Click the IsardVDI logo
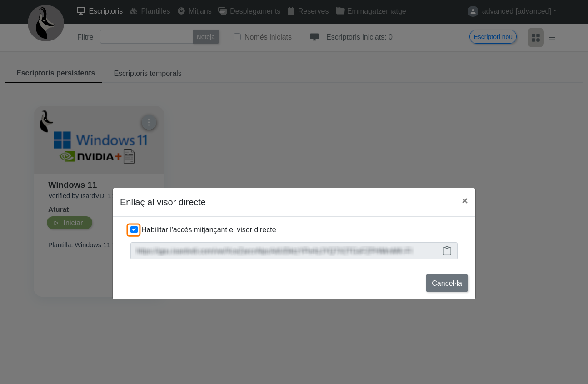Image resolution: width=588 pixels, height=384 pixels. 46,23
